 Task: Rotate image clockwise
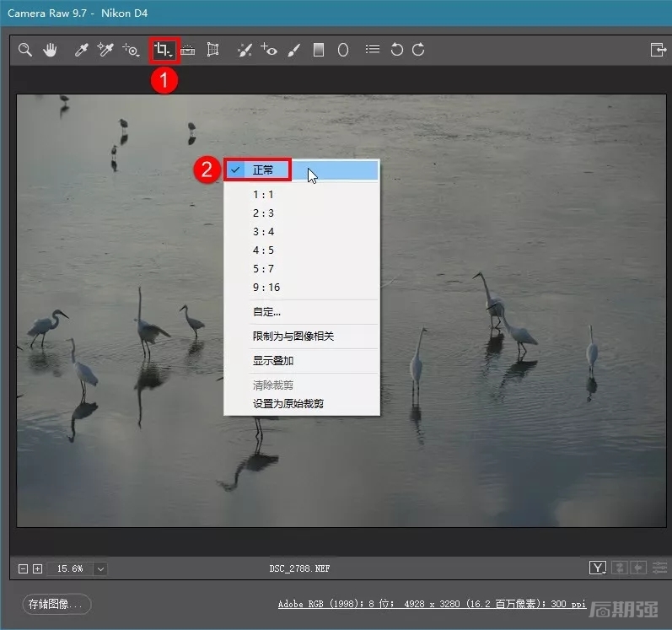tap(418, 50)
